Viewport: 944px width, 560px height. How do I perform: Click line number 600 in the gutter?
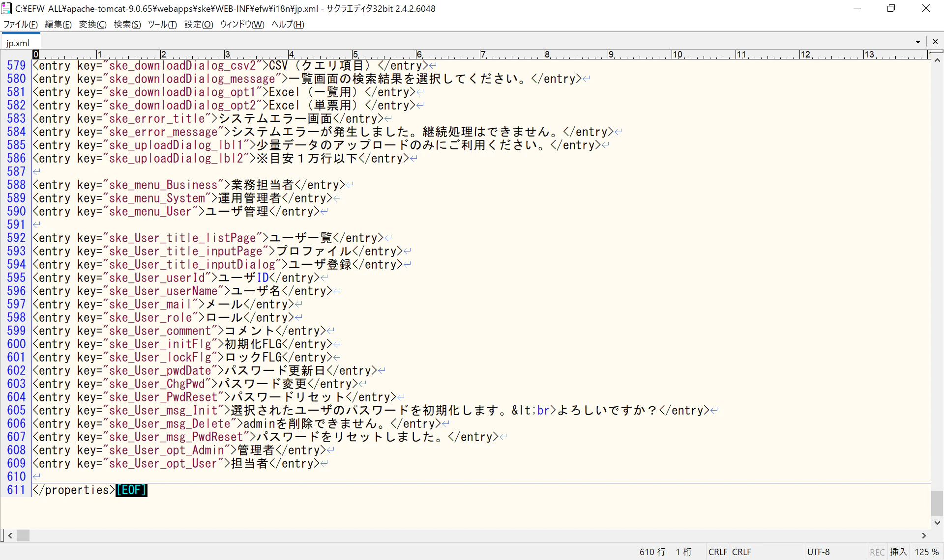(16, 344)
